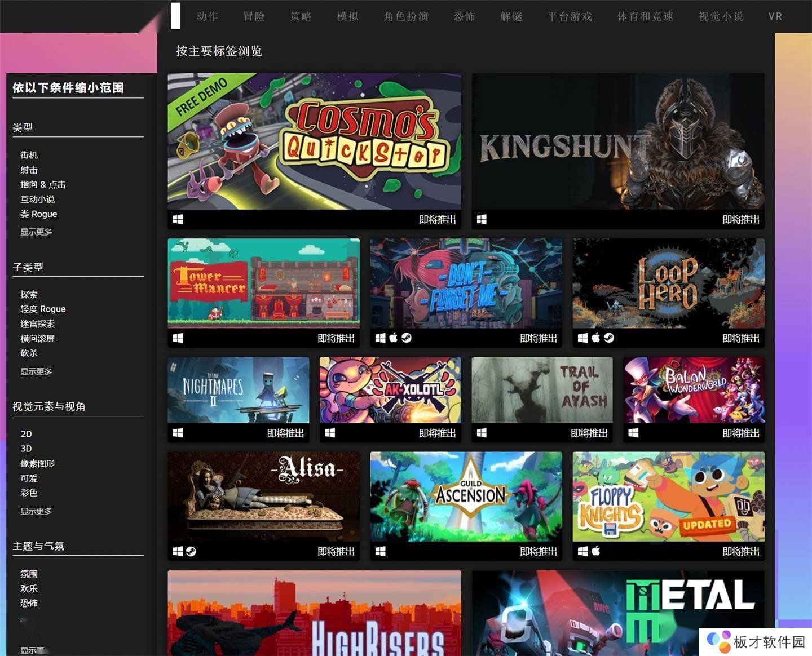This screenshot has height=656, width=812.
Task: Filter by the 类 Rogue type tag
Action: tap(39, 214)
